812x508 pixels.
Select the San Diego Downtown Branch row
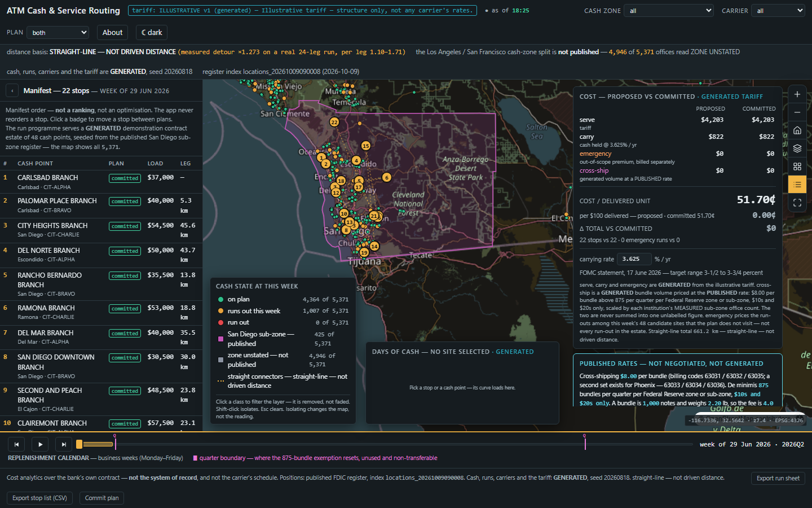101,366
